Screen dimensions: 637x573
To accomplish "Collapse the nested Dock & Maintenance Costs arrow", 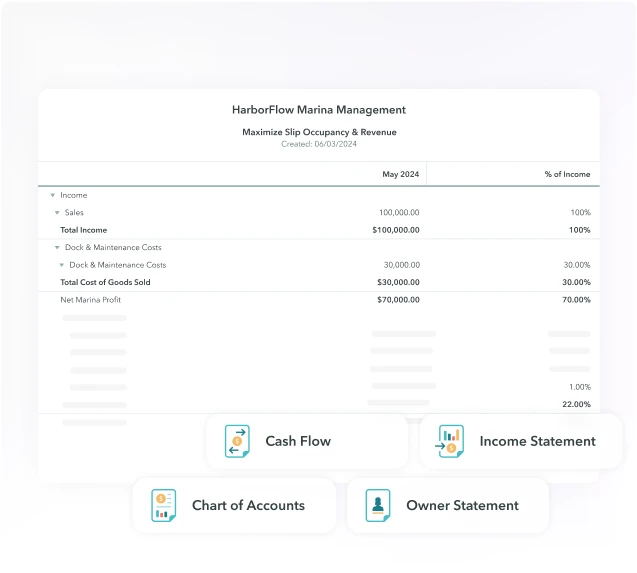I will [x=61, y=265].
